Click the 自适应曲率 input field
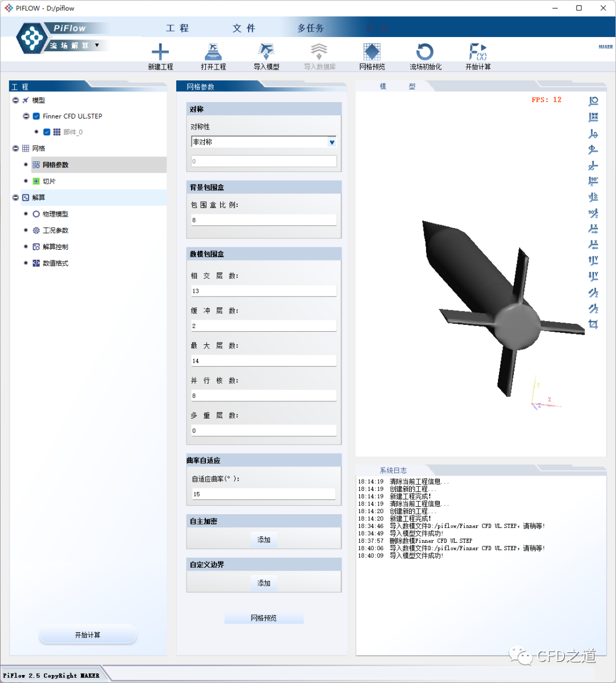This screenshot has height=683, width=616. (264, 494)
